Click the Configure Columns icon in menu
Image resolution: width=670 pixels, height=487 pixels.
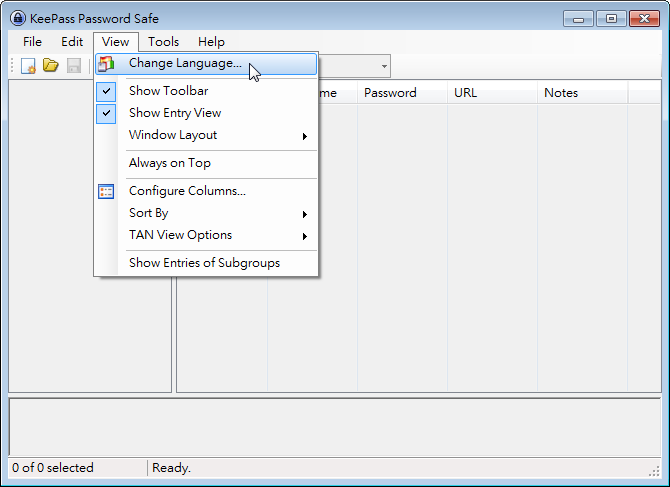point(106,191)
